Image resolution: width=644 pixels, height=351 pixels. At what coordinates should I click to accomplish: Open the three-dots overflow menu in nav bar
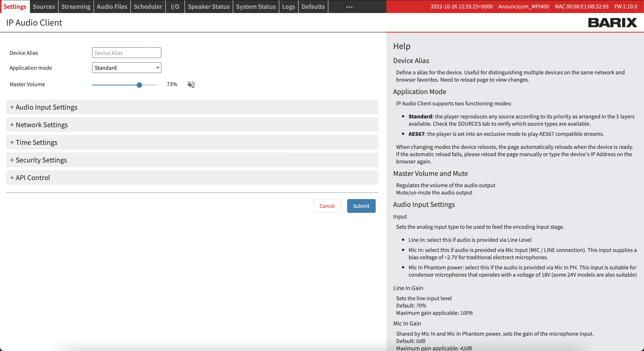pyautogui.click(x=349, y=7)
